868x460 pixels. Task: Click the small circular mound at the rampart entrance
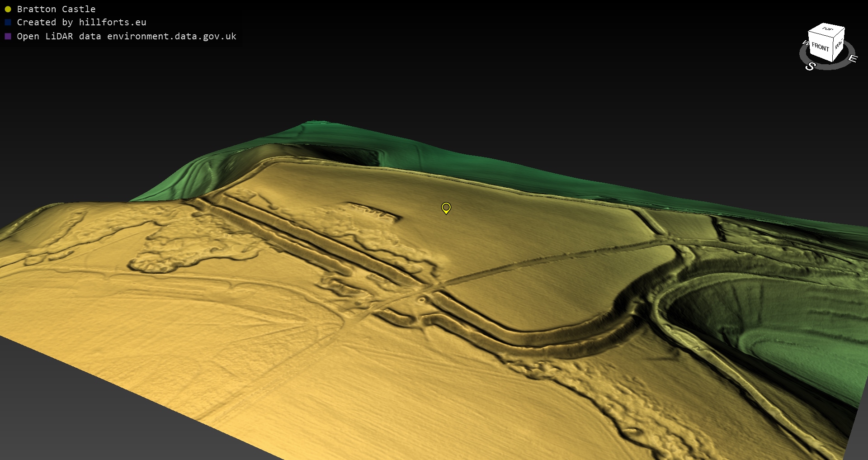(x=421, y=299)
